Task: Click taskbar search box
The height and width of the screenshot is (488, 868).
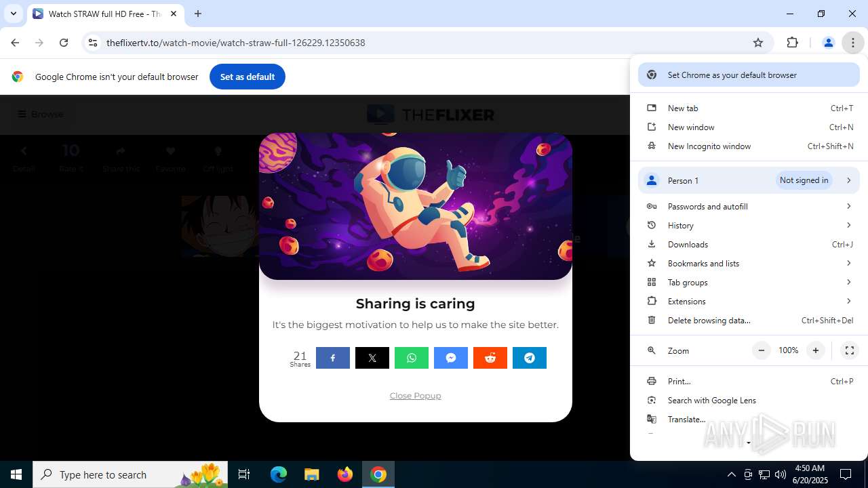Action: click(x=131, y=474)
